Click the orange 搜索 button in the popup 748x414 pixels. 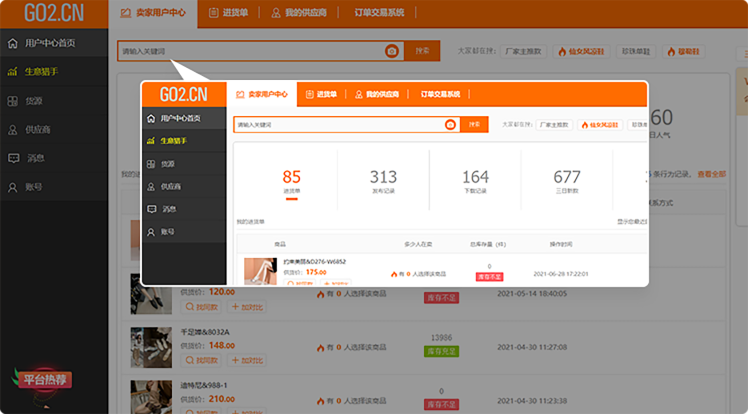coord(474,125)
